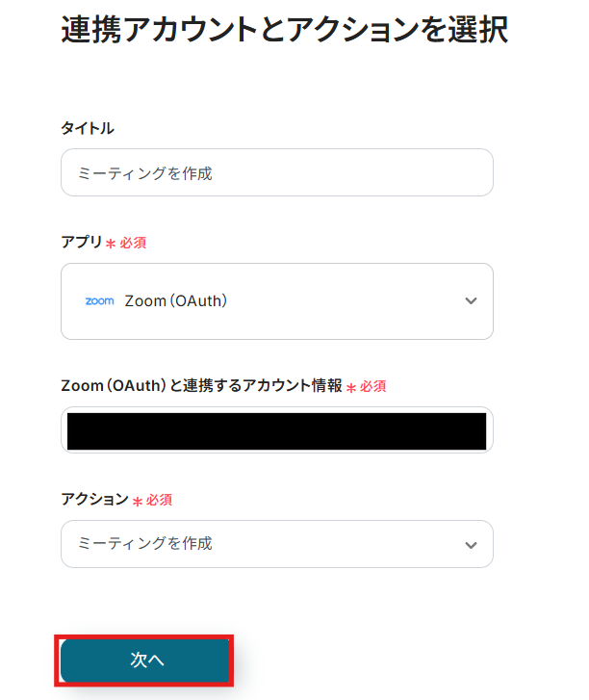Open the アクション dropdown showing ミーティングを作成
Screen dimensions: 589x700
click(x=276, y=544)
